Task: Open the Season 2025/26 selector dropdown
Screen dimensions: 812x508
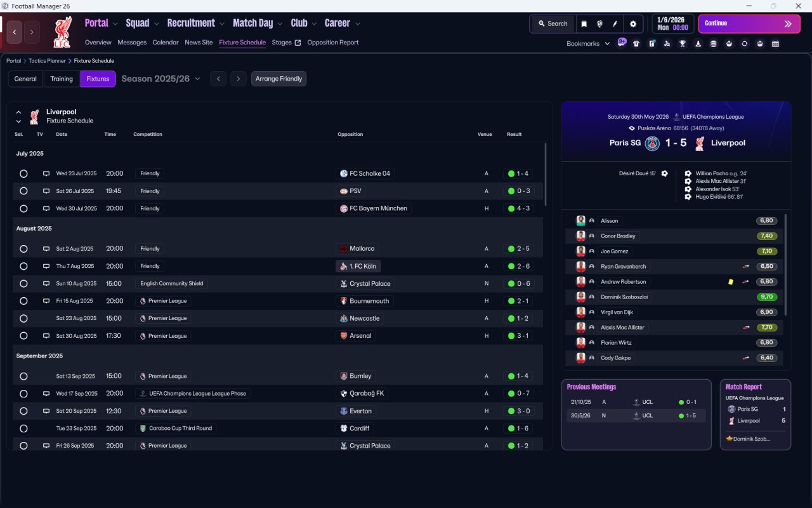Action: coord(160,79)
